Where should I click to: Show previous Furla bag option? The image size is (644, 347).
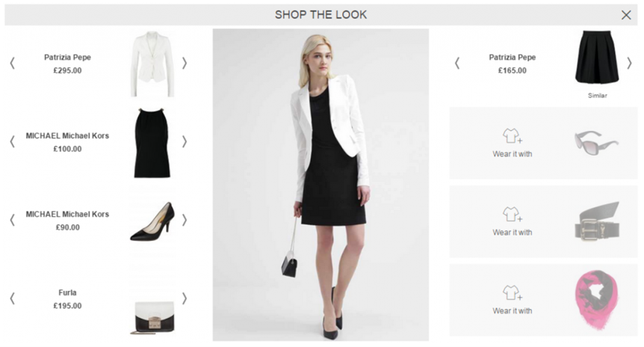point(12,298)
